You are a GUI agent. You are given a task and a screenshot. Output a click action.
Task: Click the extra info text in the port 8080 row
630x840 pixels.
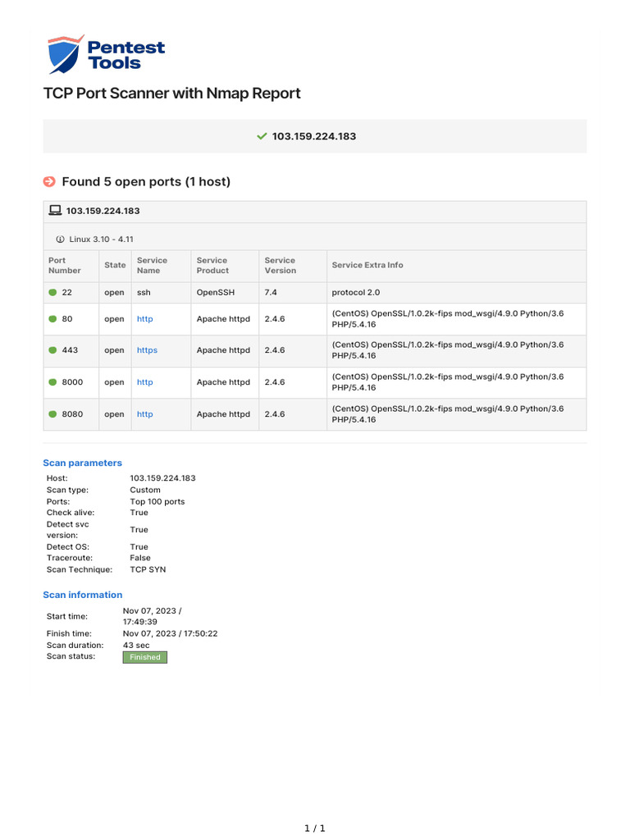[448, 414]
